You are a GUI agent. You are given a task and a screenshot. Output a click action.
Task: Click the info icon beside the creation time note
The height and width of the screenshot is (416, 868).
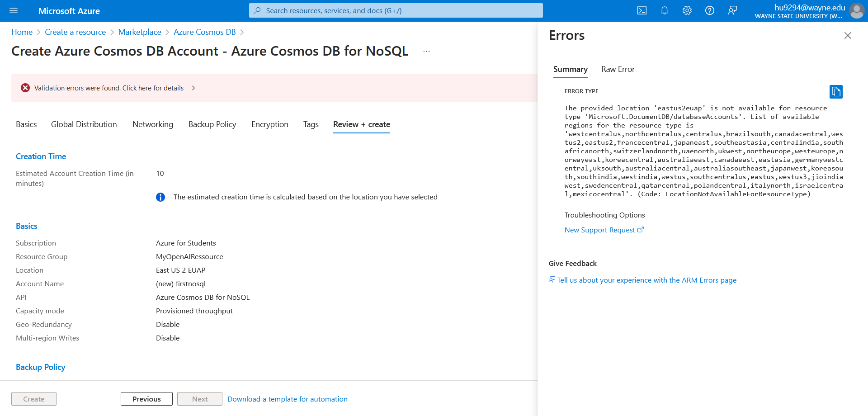160,197
